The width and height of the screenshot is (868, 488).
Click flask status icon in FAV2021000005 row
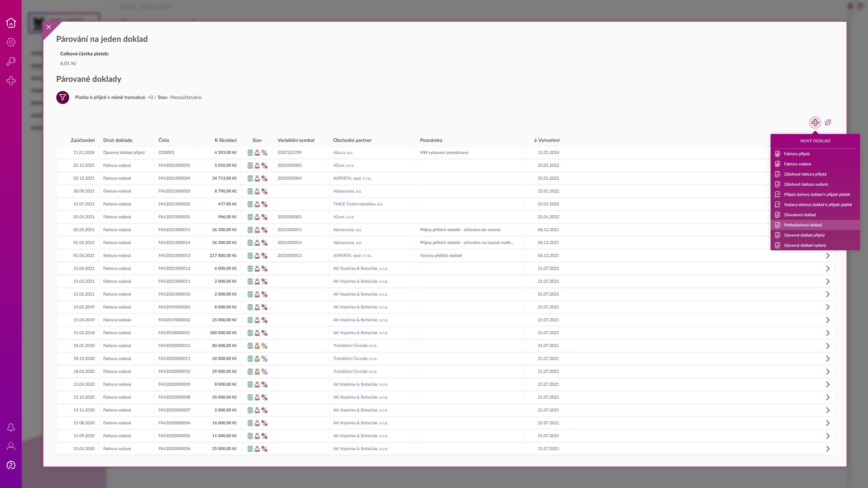(257, 165)
